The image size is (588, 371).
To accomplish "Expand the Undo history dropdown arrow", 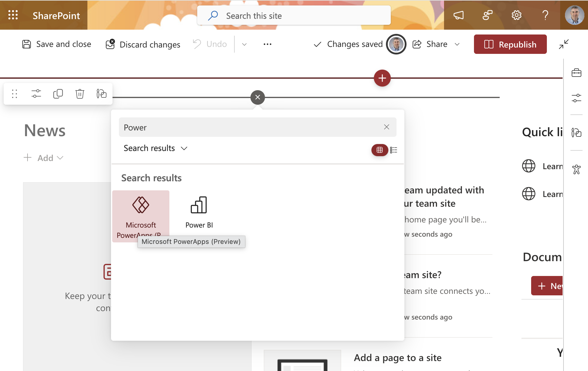I will click(x=244, y=44).
